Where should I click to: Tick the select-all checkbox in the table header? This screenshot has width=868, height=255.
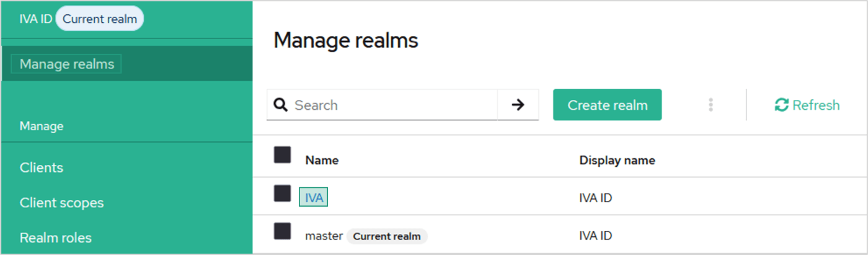283,155
